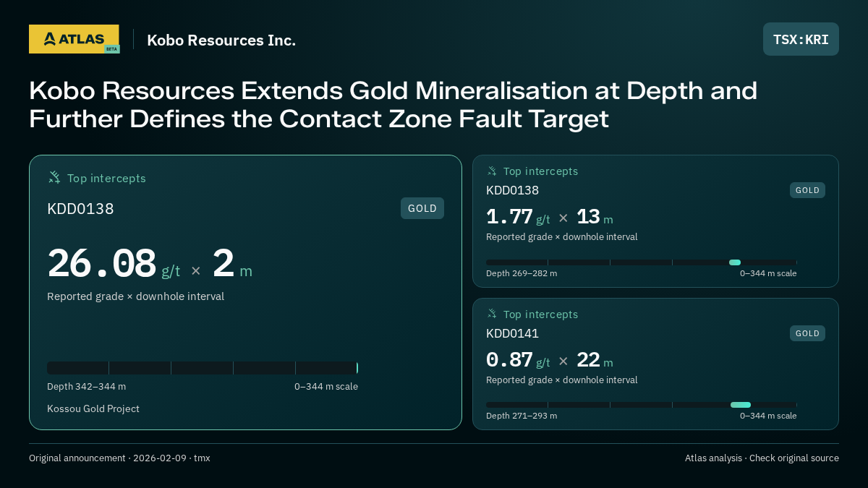Click the drill icon in the KDD0141 card
Viewport: 868px width, 488px height.
[x=492, y=314]
